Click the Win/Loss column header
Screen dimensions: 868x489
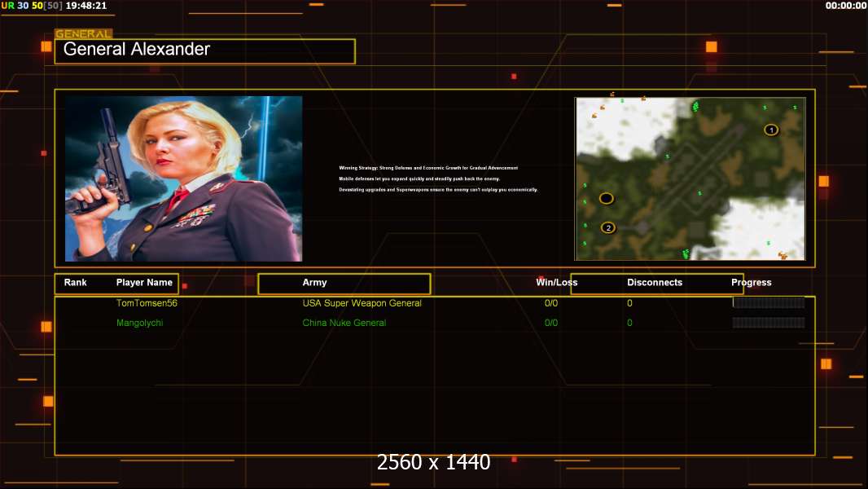pyautogui.click(x=556, y=283)
